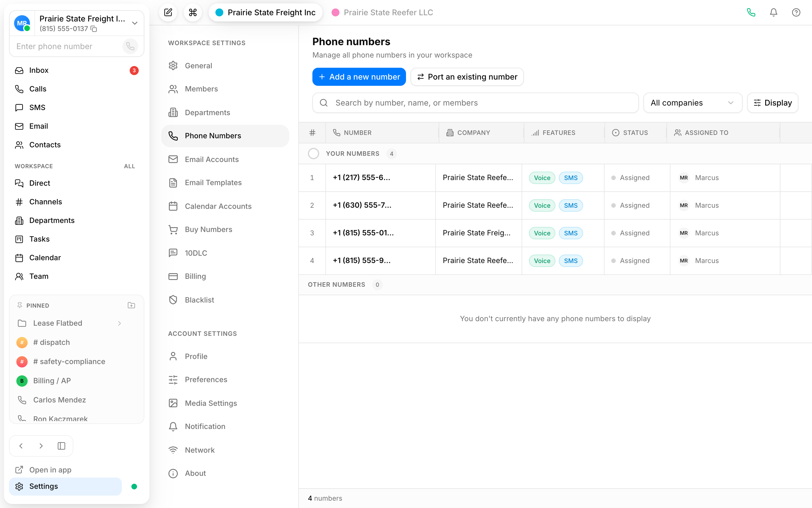Open Media Settings
This screenshot has height=508, width=812.
tap(225, 403)
